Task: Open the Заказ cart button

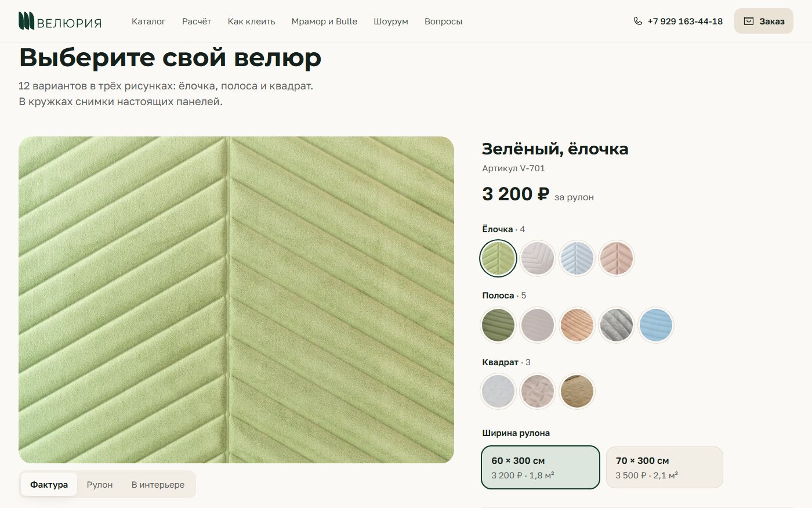Action: click(764, 21)
